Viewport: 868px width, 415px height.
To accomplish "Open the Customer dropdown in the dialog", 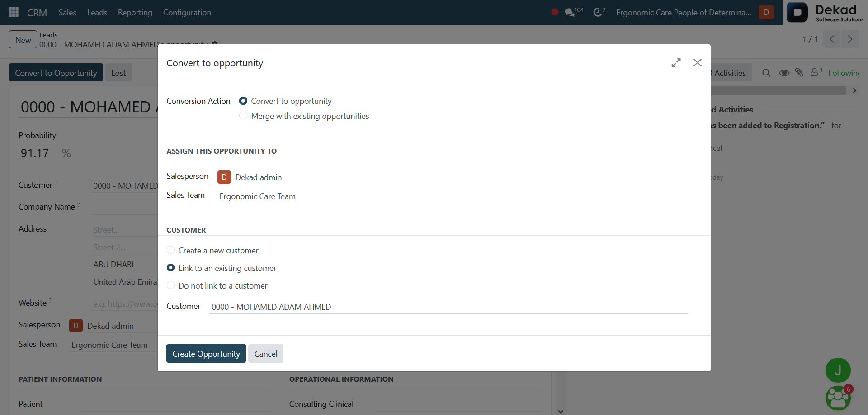I will click(x=448, y=307).
